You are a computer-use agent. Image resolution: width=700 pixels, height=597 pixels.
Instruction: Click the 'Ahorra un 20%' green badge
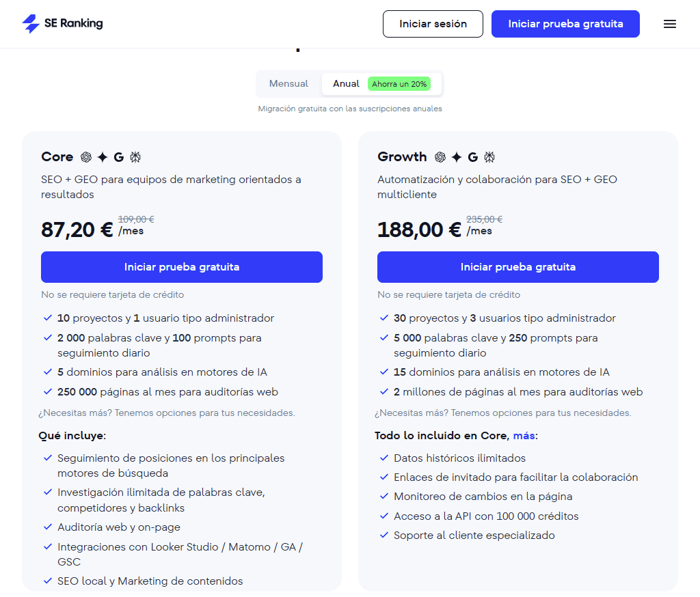coord(399,83)
